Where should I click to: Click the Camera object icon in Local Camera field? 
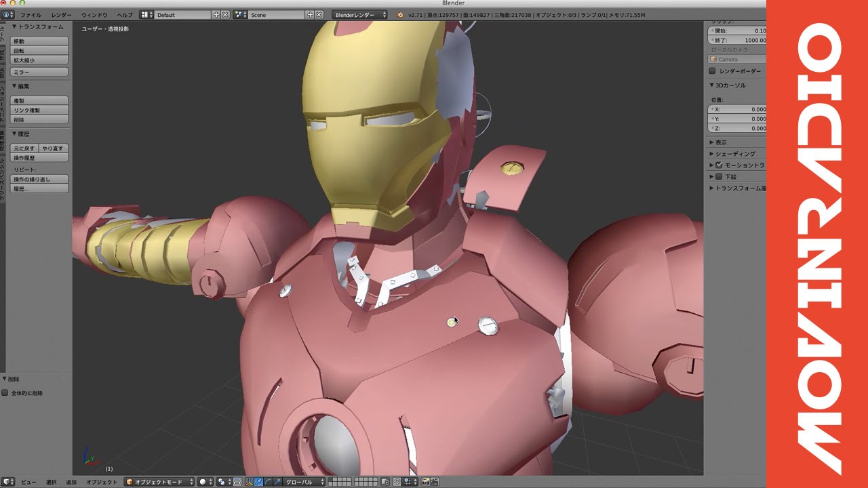point(713,59)
